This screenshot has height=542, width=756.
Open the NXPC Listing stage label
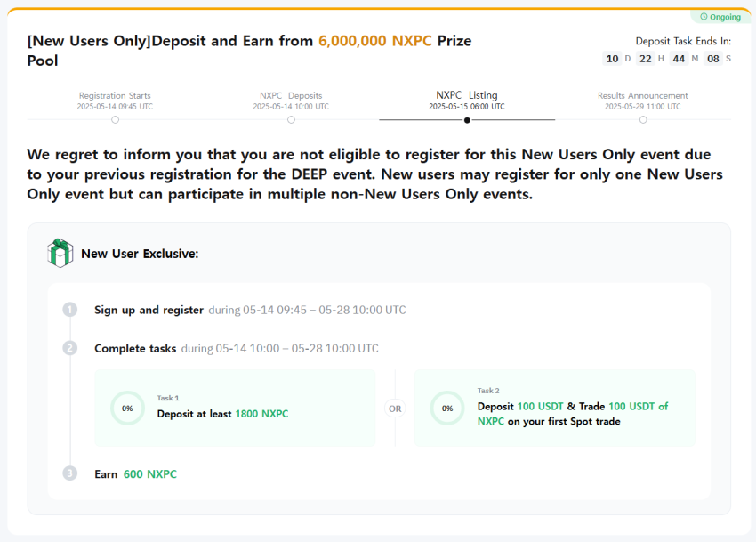(x=467, y=95)
